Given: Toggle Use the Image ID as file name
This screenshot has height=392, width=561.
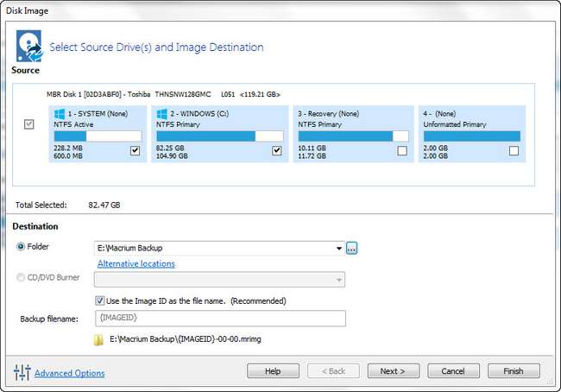Looking at the screenshot, I should click(x=100, y=300).
